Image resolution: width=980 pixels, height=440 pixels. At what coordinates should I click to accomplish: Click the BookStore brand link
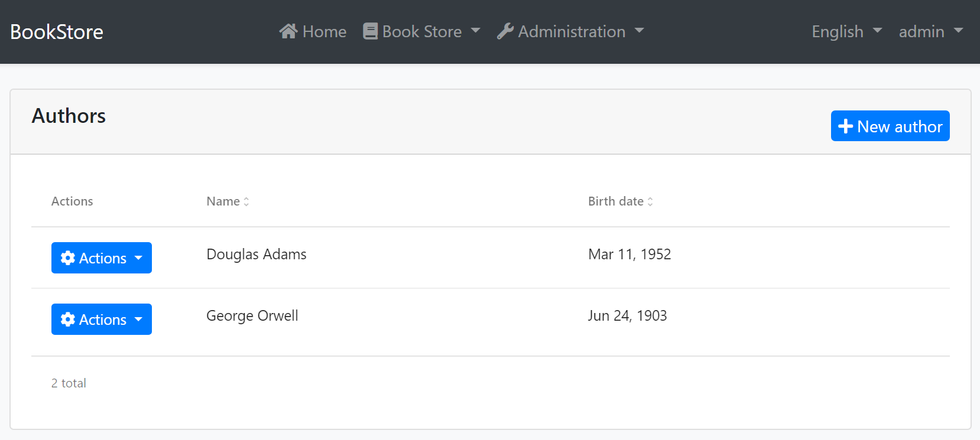[57, 32]
